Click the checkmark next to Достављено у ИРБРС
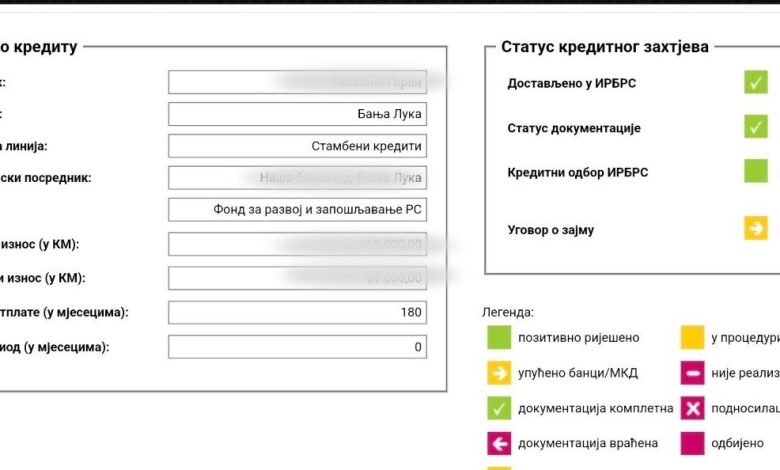 pyautogui.click(x=755, y=83)
